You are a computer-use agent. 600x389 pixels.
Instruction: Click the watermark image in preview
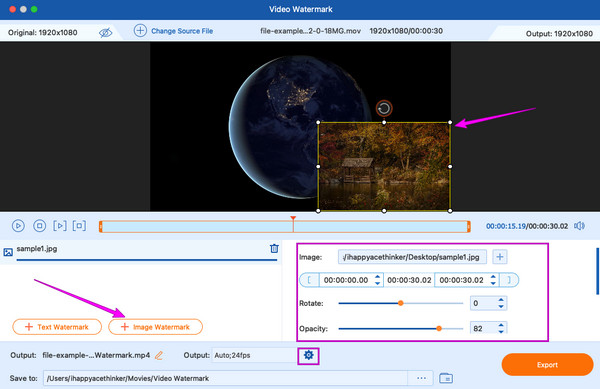pyautogui.click(x=384, y=166)
